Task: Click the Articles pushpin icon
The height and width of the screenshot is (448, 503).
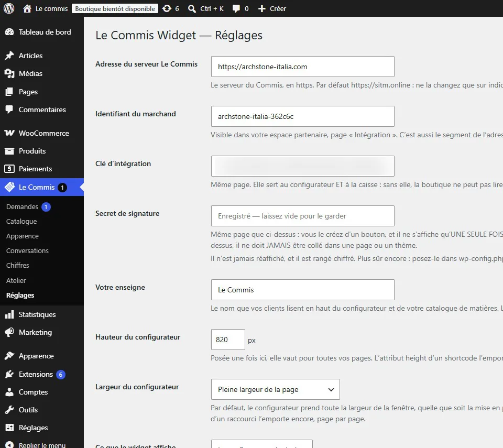Action: click(9, 56)
